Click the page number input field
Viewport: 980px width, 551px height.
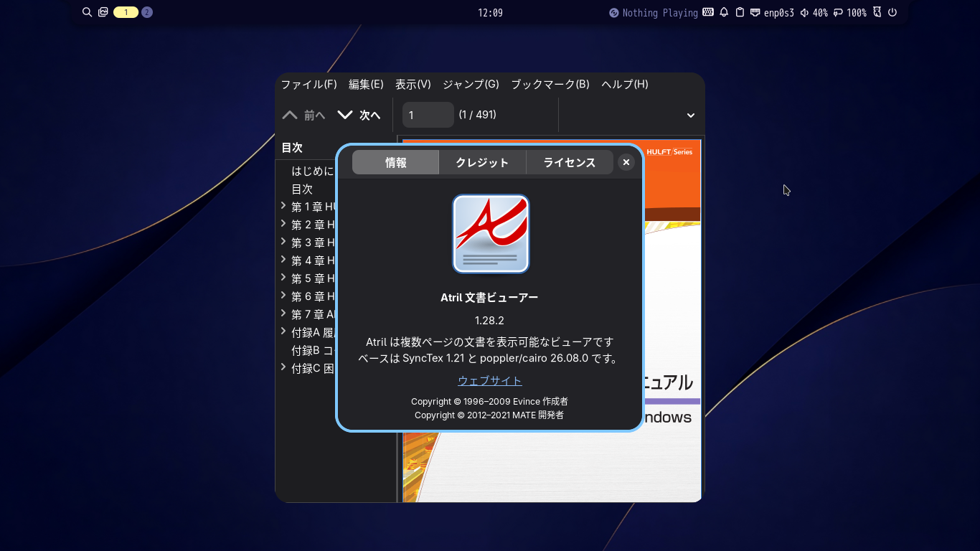coord(428,115)
